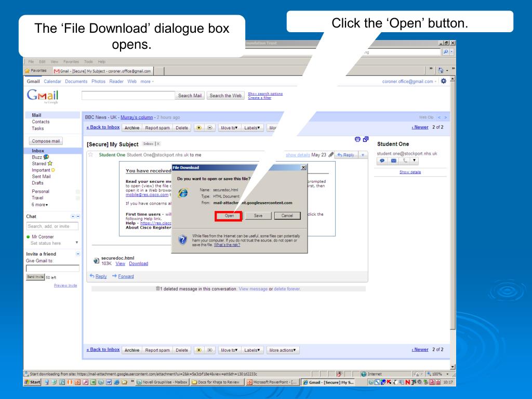The width and height of the screenshot is (532, 399).
Task: Click the Search Mail button
Action: pos(190,96)
